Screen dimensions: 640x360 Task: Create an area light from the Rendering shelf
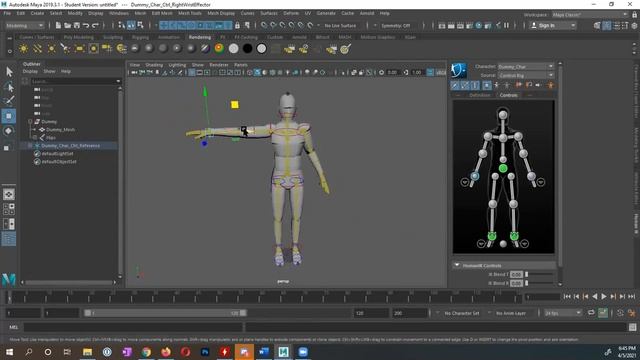(x=79, y=49)
